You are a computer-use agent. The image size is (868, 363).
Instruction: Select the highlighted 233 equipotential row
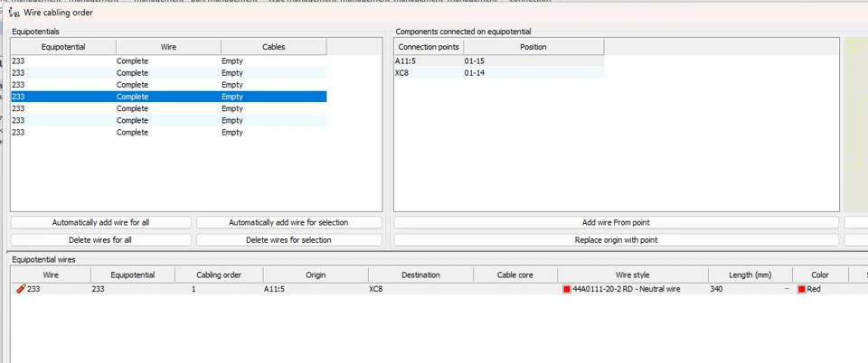[169, 97]
